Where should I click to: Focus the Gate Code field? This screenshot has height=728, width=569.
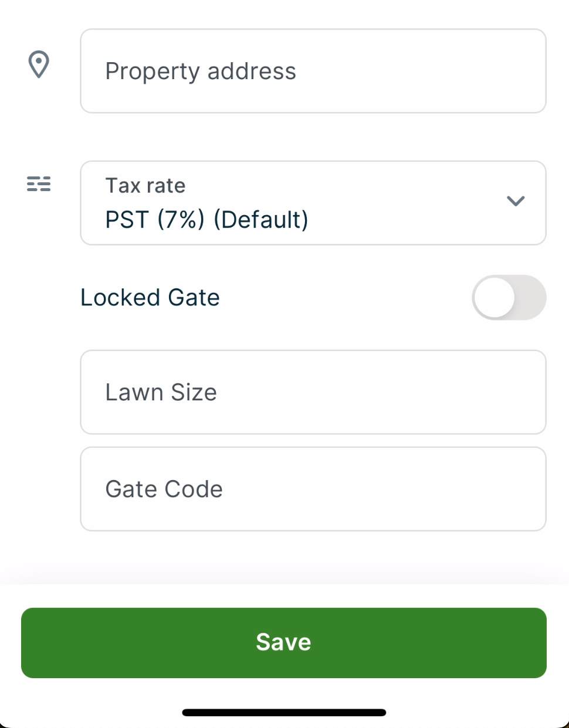313,489
